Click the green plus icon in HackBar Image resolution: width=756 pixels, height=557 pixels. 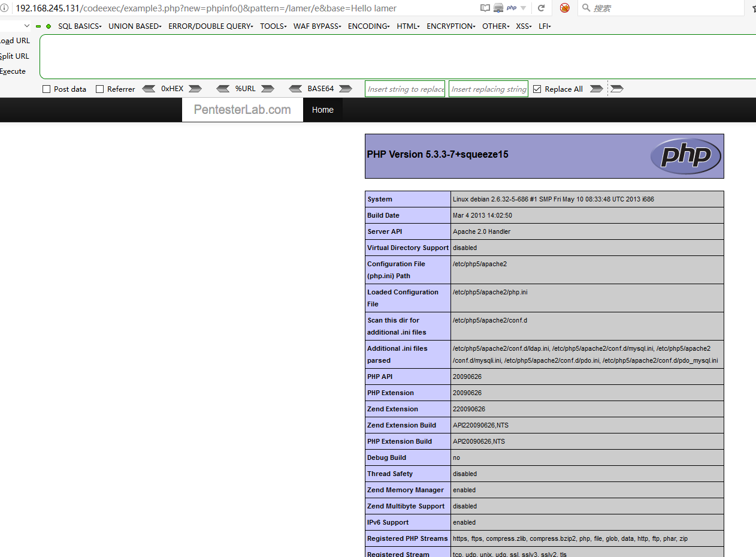tap(49, 26)
